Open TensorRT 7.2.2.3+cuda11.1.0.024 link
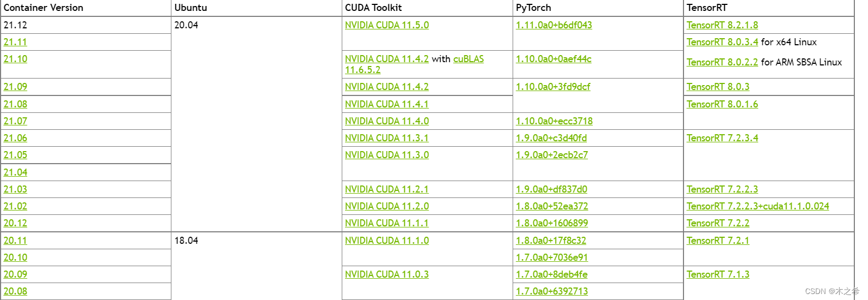 [x=758, y=206]
